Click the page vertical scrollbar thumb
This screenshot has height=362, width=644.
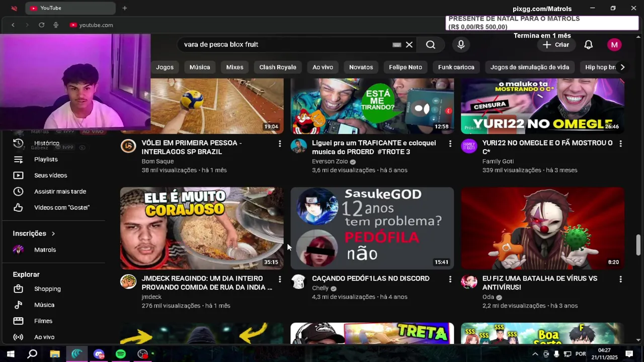pyautogui.click(x=639, y=245)
